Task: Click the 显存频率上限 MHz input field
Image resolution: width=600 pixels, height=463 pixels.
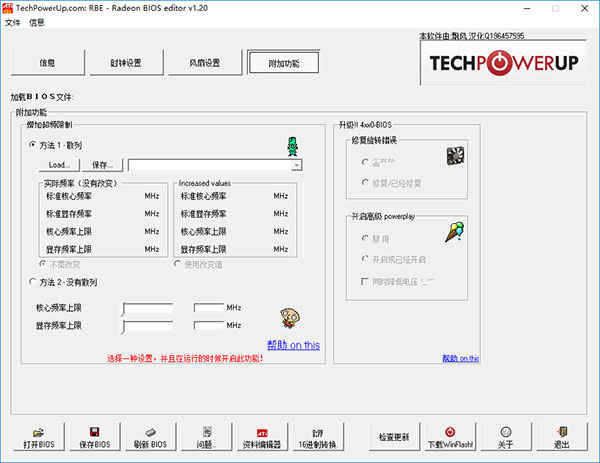Action: click(209, 325)
